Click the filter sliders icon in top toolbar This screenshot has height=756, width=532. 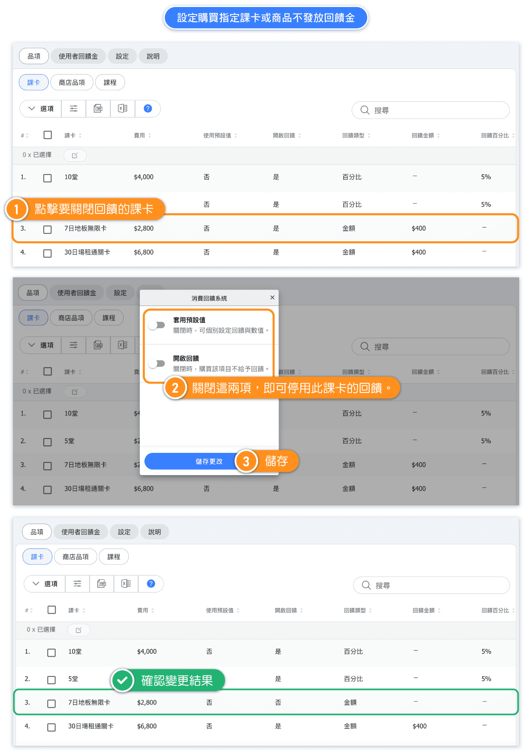click(x=73, y=109)
